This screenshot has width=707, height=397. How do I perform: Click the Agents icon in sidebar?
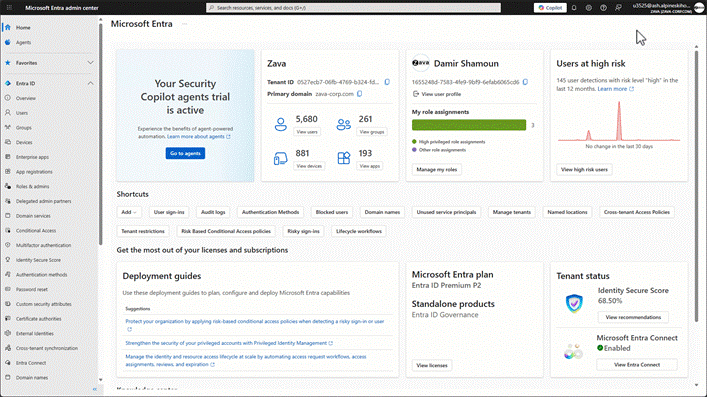[8, 42]
